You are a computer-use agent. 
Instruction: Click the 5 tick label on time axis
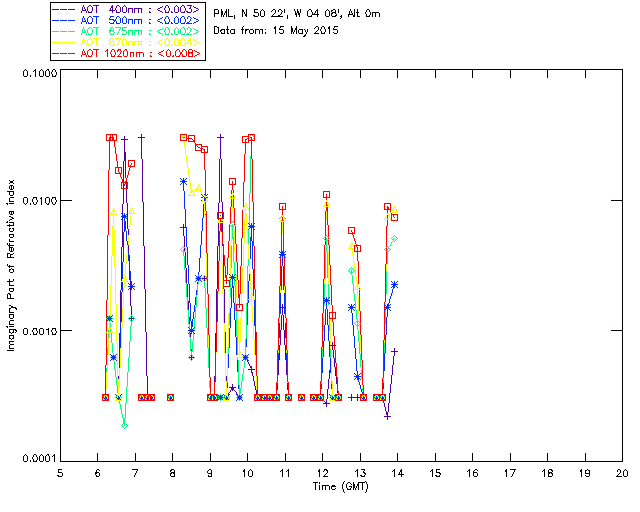60,472
